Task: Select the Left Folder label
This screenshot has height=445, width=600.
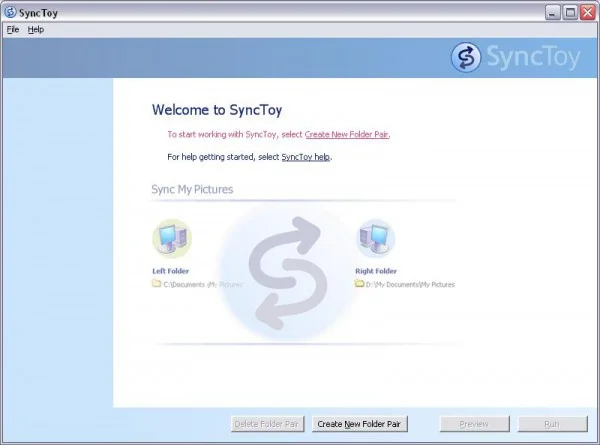Action: point(171,271)
